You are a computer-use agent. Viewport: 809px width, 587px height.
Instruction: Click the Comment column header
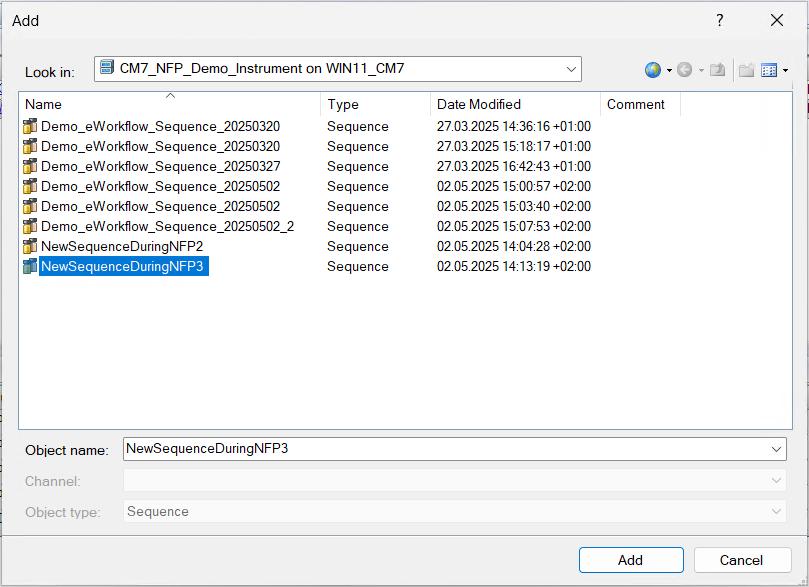[641, 104]
